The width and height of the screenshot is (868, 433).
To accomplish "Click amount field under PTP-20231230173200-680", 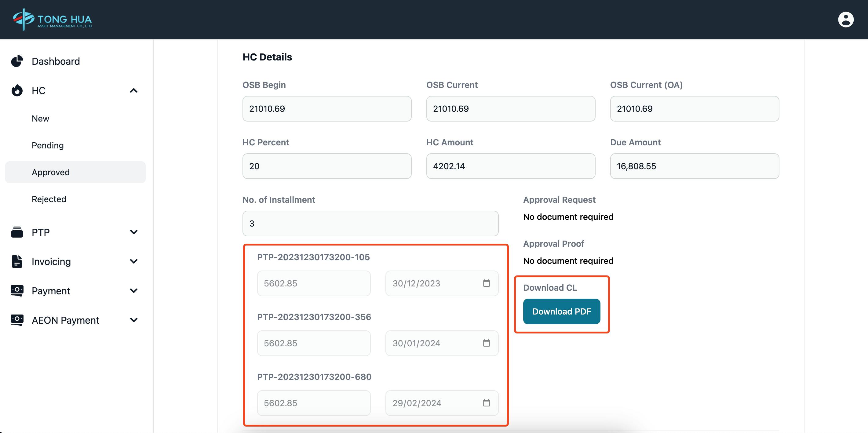I will click(314, 403).
